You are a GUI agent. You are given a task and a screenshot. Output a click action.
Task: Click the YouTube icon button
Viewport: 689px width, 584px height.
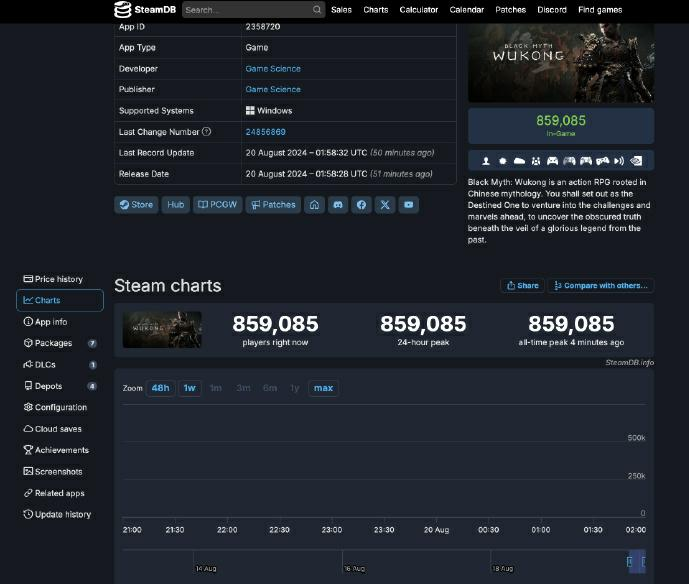coord(409,205)
